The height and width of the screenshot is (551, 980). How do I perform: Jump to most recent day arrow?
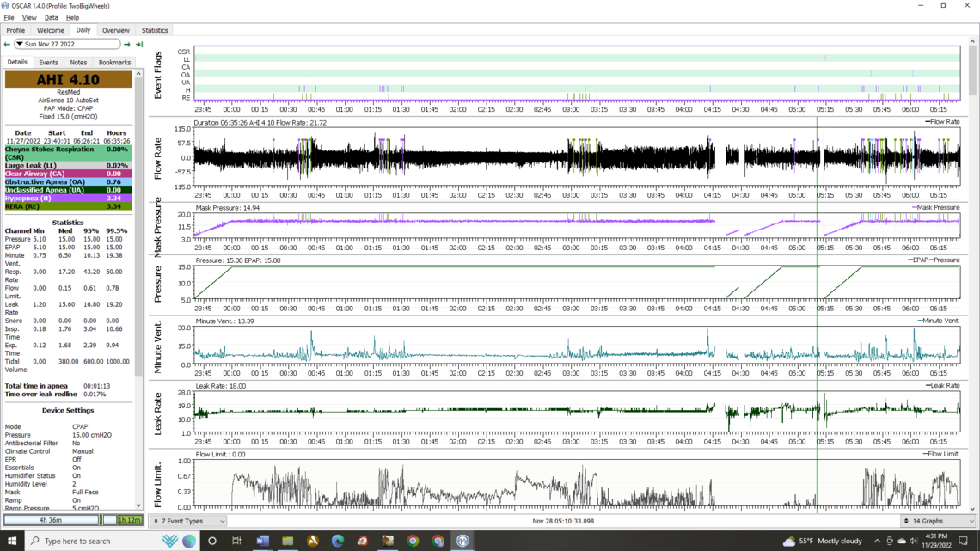coord(139,45)
